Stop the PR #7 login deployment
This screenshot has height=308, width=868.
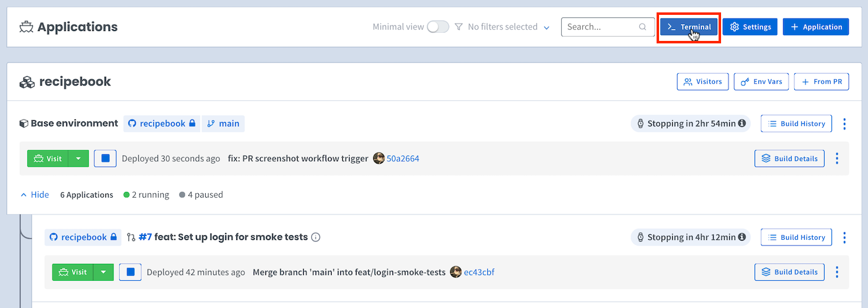130,272
